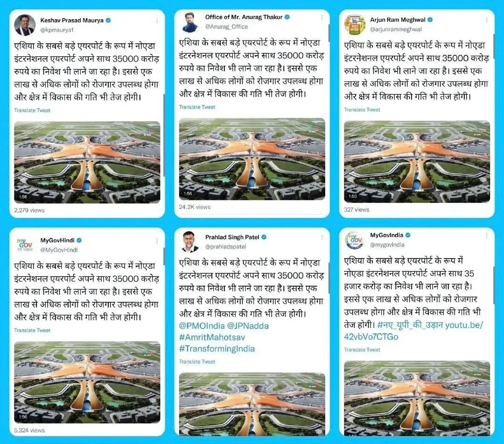Viewport: 504px width, 444px height.
Task: Open more options on MyGovHindi tweet
Action: (157, 240)
